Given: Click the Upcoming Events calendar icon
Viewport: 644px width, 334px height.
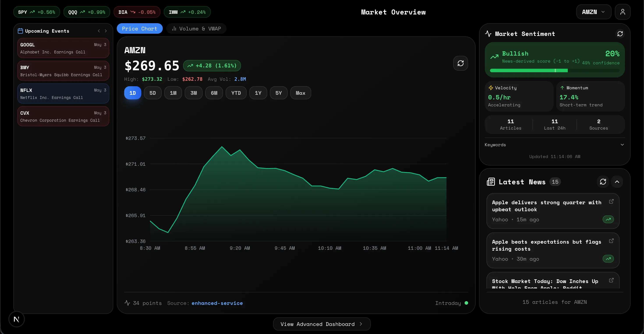Looking at the screenshot, I should tap(20, 31).
